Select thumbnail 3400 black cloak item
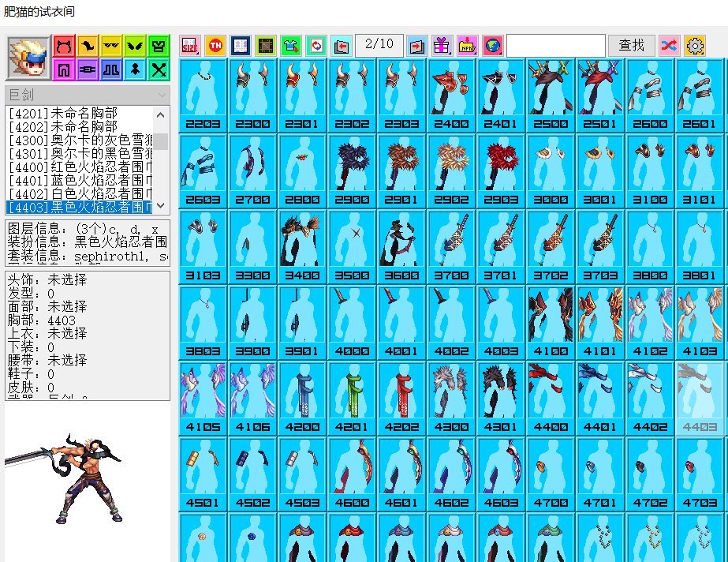This screenshot has height=562, width=728. coord(302,246)
